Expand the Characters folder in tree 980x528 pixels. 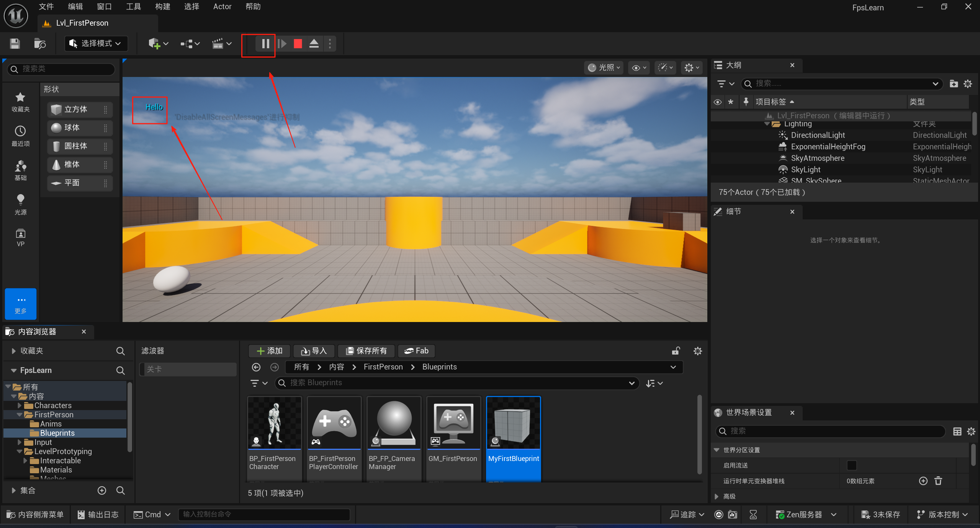pyautogui.click(x=19, y=405)
